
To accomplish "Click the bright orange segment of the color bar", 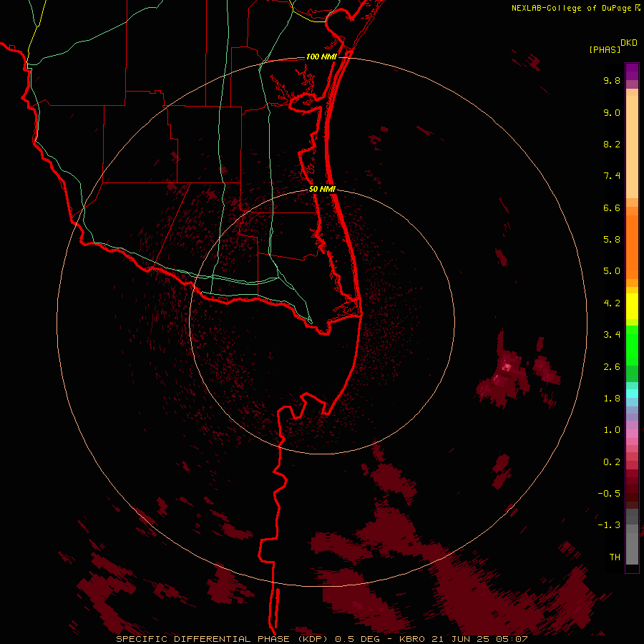I will tap(632, 247).
